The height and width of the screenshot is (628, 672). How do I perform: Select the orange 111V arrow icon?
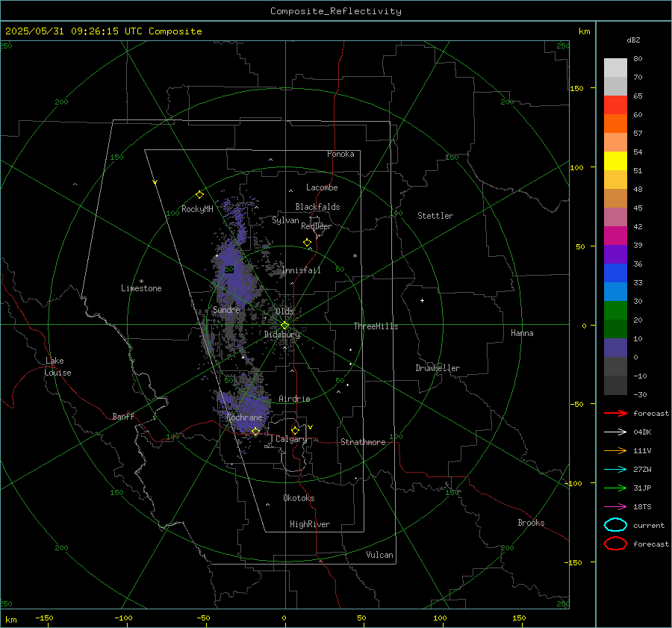pos(615,450)
